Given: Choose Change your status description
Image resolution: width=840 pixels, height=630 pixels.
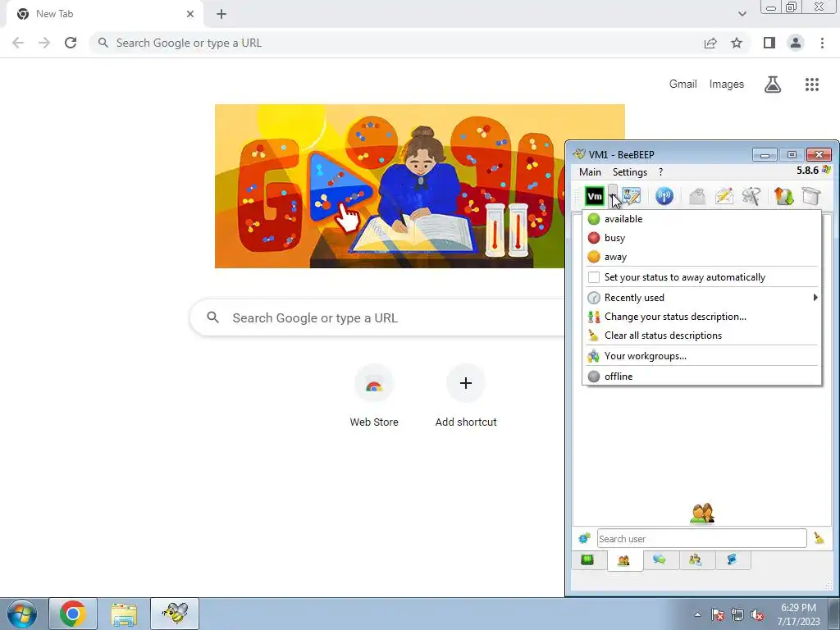Looking at the screenshot, I should click(x=702, y=317).
